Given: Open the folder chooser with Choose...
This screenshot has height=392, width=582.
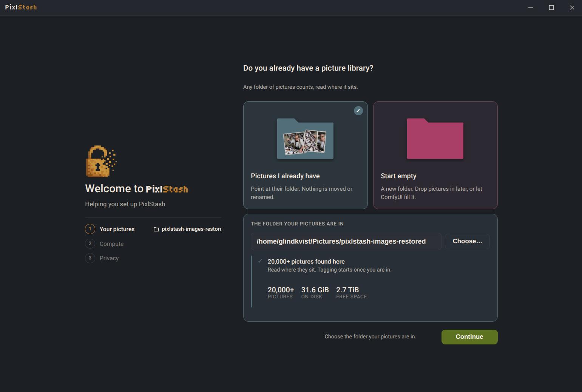Looking at the screenshot, I should point(467,241).
